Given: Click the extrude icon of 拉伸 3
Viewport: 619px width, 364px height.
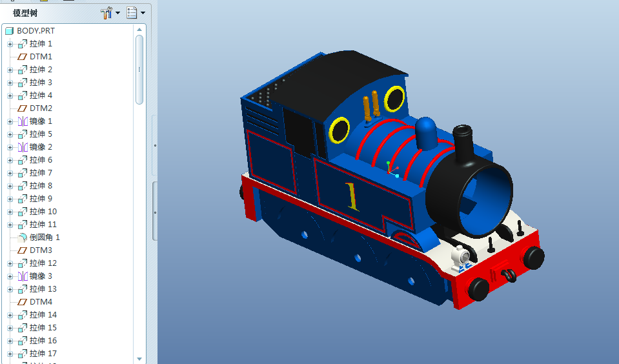Looking at the screenshot, I should pyautogui.click(x=23, y=83).
